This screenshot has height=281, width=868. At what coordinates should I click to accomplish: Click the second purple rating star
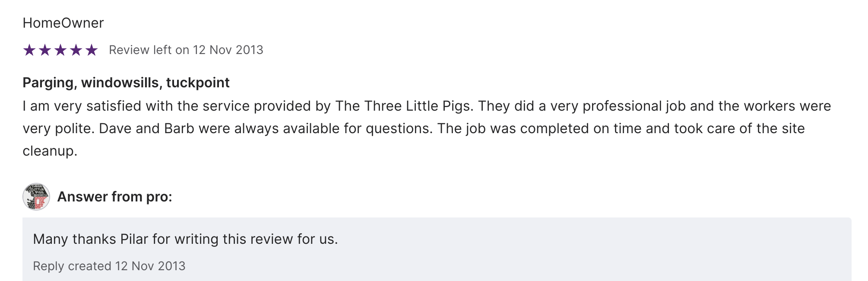pos(45,50)
